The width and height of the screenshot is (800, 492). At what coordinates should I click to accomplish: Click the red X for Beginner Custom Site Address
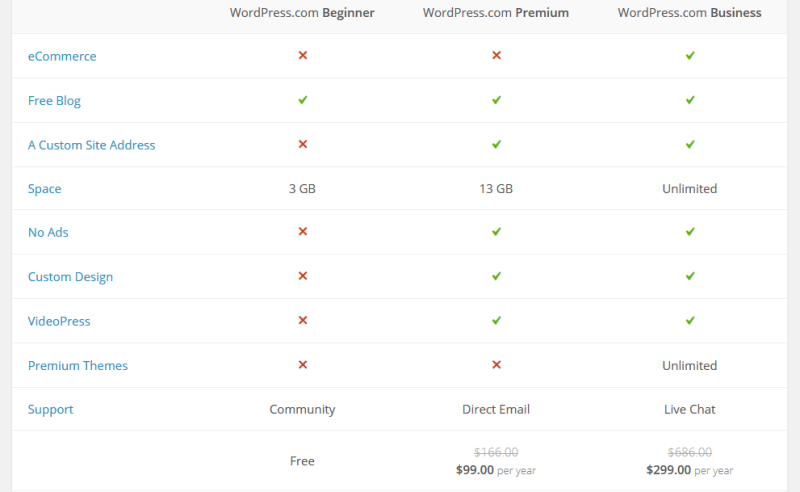(x=303, y=144)
